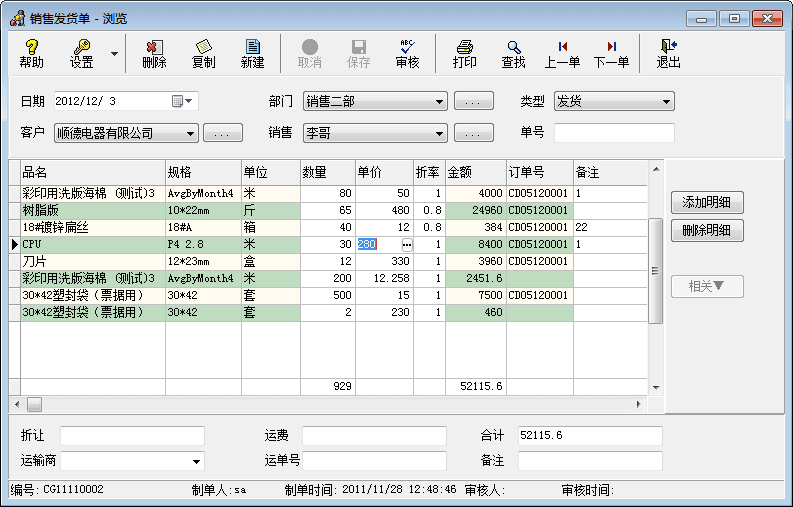Click the 24960 amount cell
793x507 pixels.
(476, 210)
